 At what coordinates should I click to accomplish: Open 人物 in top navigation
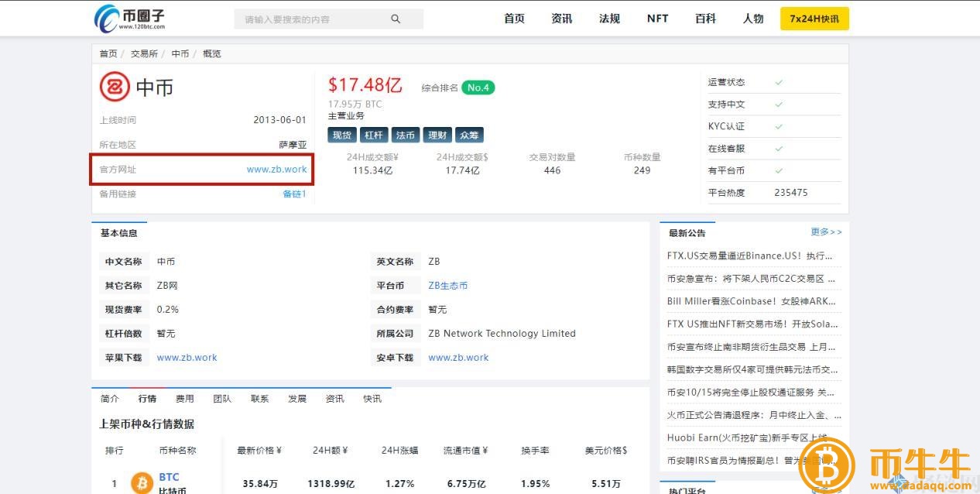pos(753,19)
